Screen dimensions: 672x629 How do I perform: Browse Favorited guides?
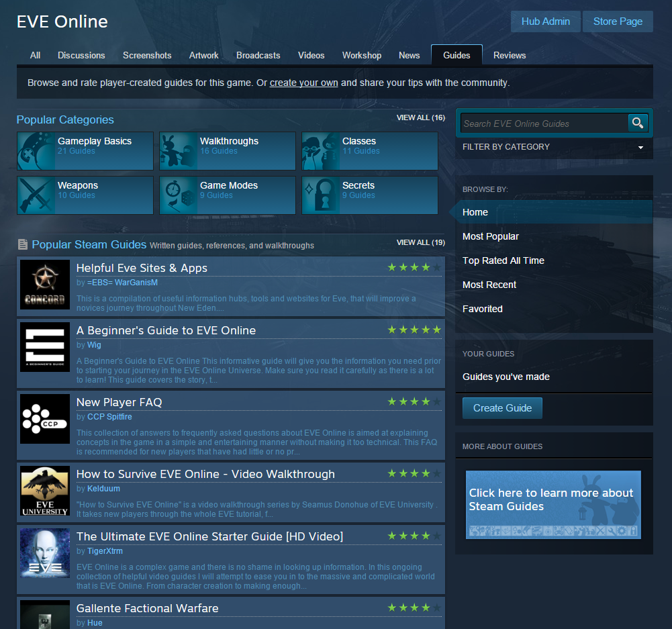pyautogui.click(x=482, y=309)
